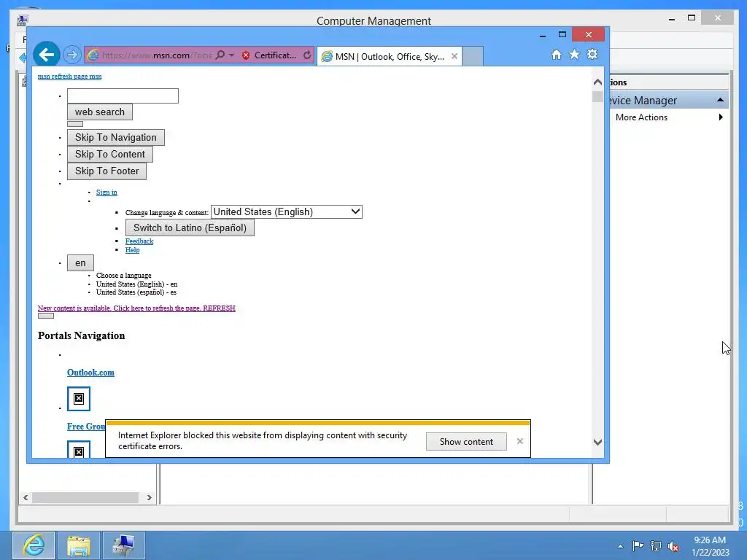Open a new blank tab in IE
The height and width of the screenshot is (560, 747).
click(x=473, y=56)
